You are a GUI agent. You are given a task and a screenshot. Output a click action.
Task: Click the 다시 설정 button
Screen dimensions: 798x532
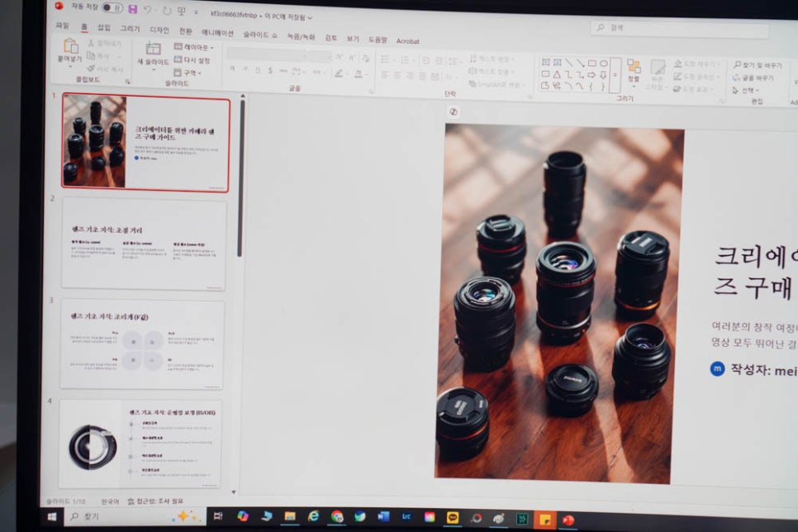[x=192, y=60]
